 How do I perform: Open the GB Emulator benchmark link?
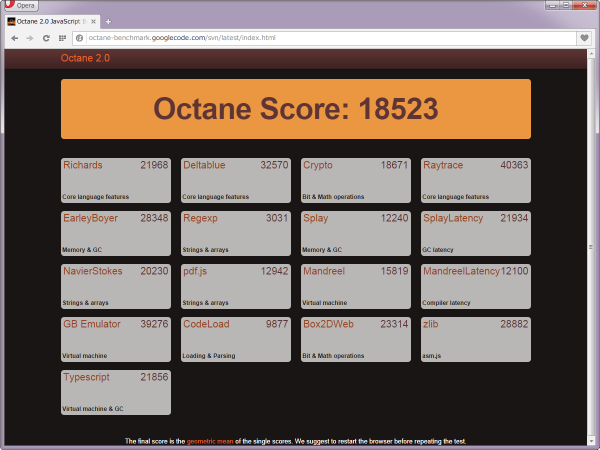91,324
